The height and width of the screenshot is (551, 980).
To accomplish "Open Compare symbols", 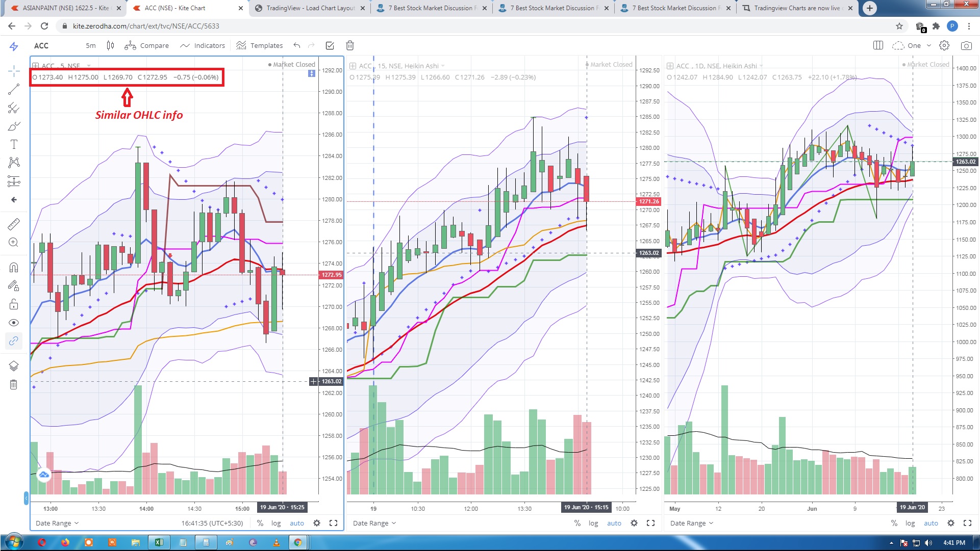I will click(146, 45).
